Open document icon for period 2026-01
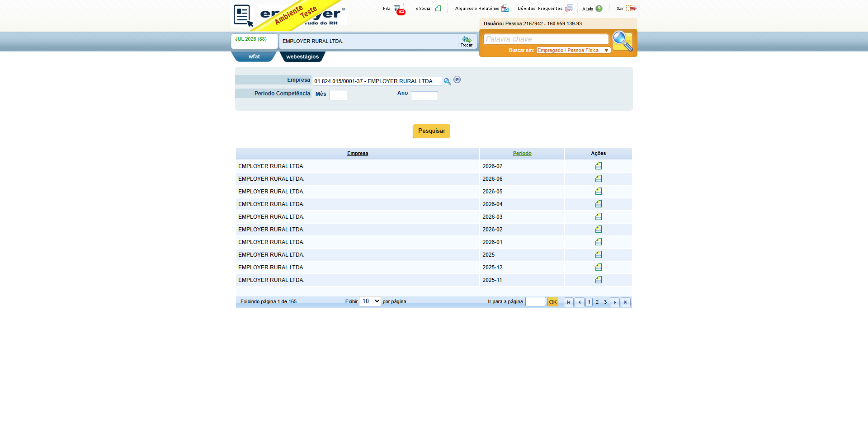Screen dimensions: 868x427 pyautogui.click(x=599, y=242)
